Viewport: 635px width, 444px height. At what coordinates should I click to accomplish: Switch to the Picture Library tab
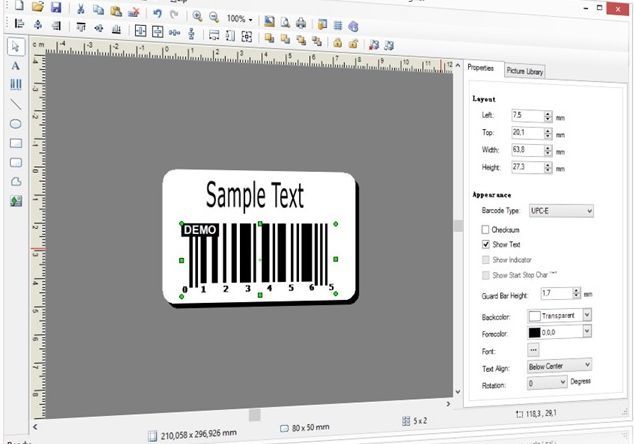[524, 71]
